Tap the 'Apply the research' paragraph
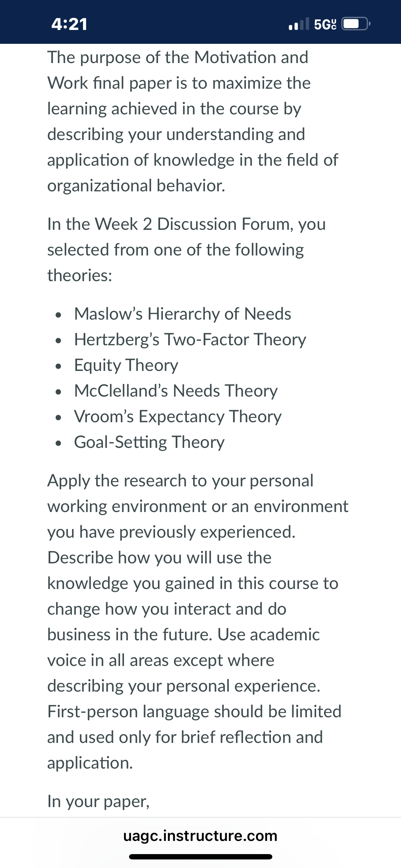 point(198,622)
